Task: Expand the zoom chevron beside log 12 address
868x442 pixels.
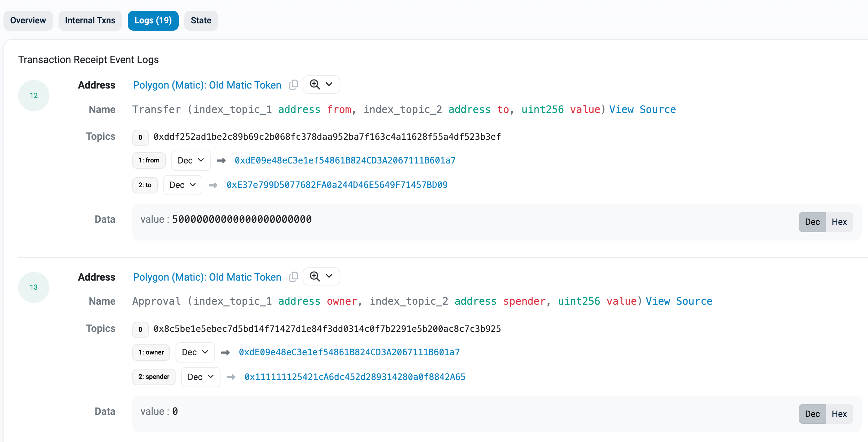Action: [329, 84]
